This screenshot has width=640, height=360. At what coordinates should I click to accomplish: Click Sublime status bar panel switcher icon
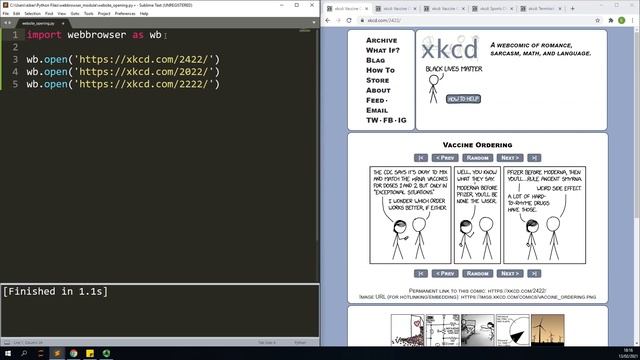[7, 342]
